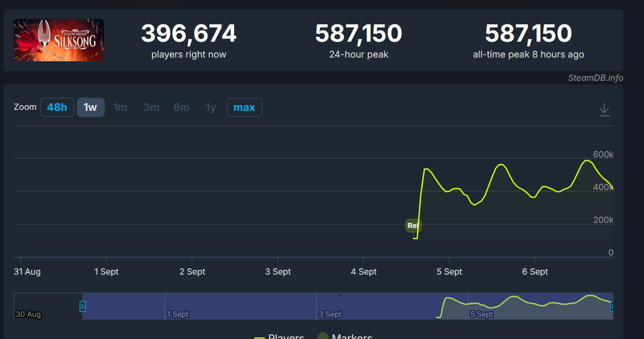644x339 pixels.
Task: Click the 6 Sept x-axis label
Action: click(535, 271)
